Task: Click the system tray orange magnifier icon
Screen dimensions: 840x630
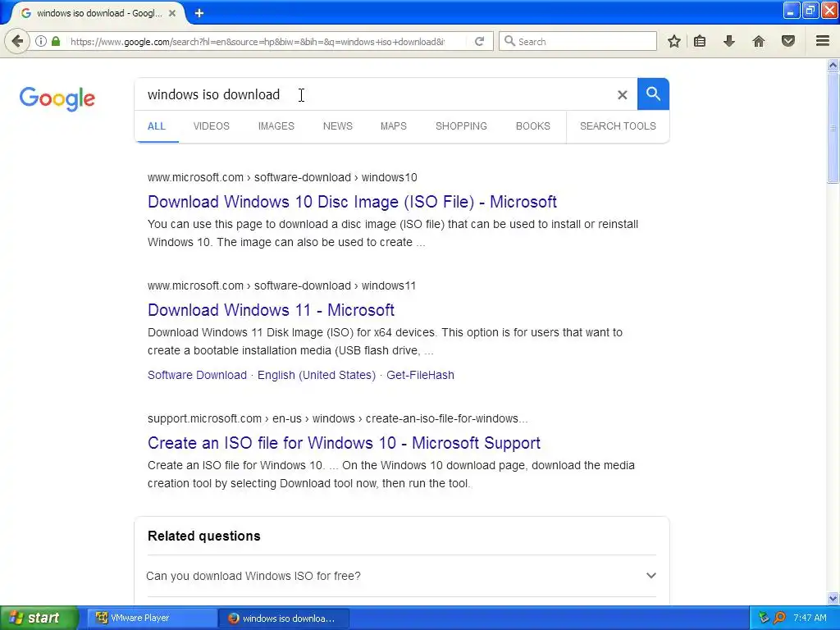Action: (x=780, y=618)
